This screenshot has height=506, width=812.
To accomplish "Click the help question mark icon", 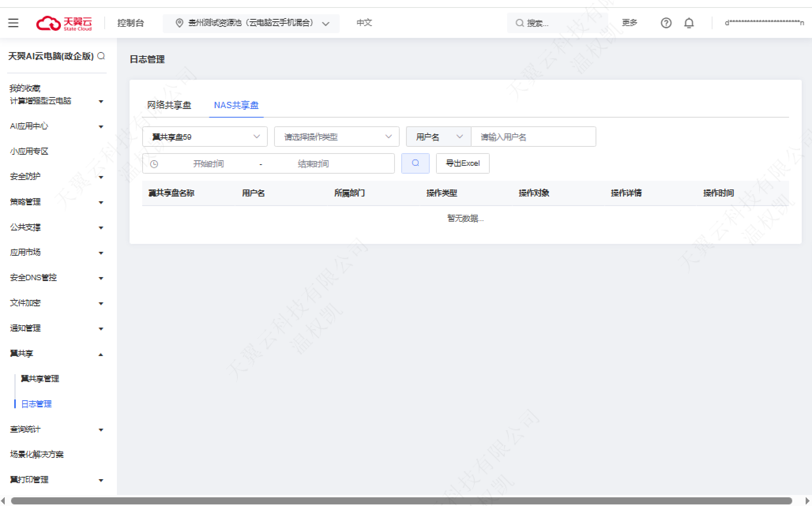I will coord(666,23).
